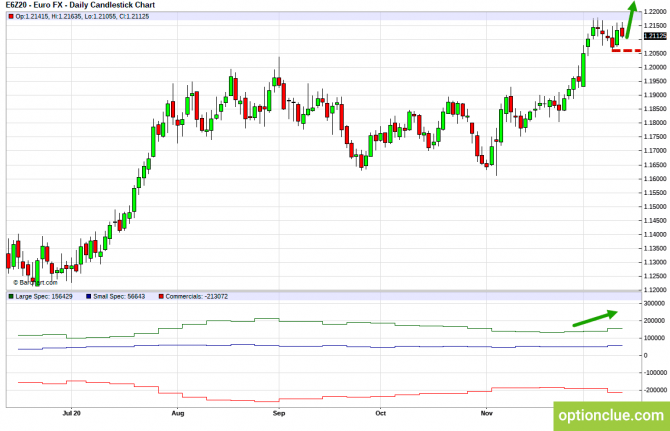Select the Small Spec: 56643 legend label
This screenshot has width=670, height=431.
click(120, 297)
